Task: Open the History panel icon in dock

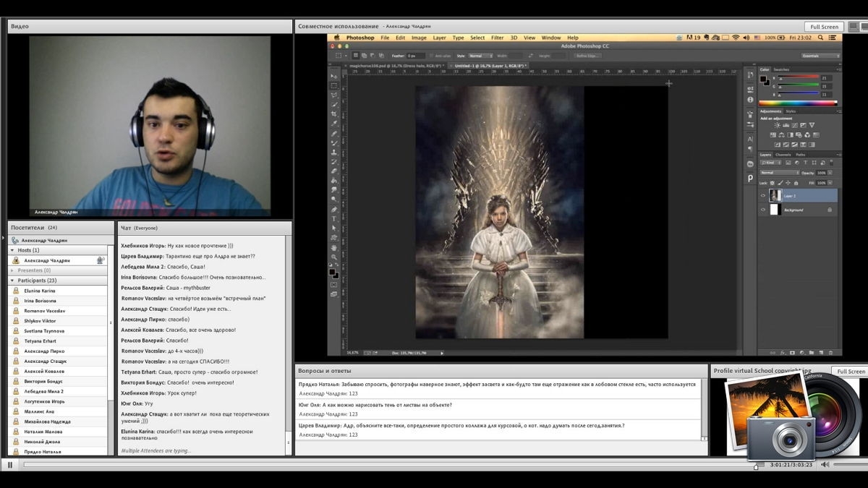Action: (750, 74)
